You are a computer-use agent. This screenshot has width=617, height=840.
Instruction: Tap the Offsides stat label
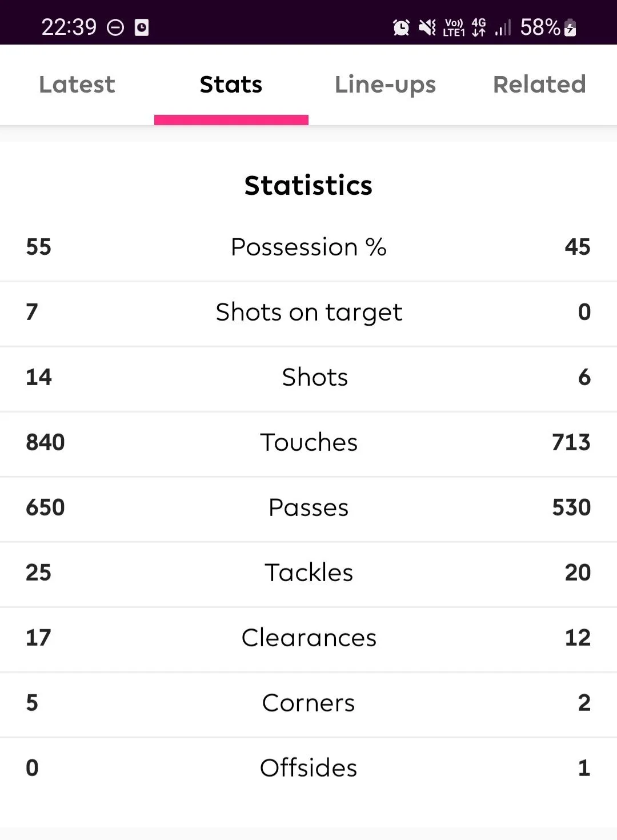click(308, 768)
